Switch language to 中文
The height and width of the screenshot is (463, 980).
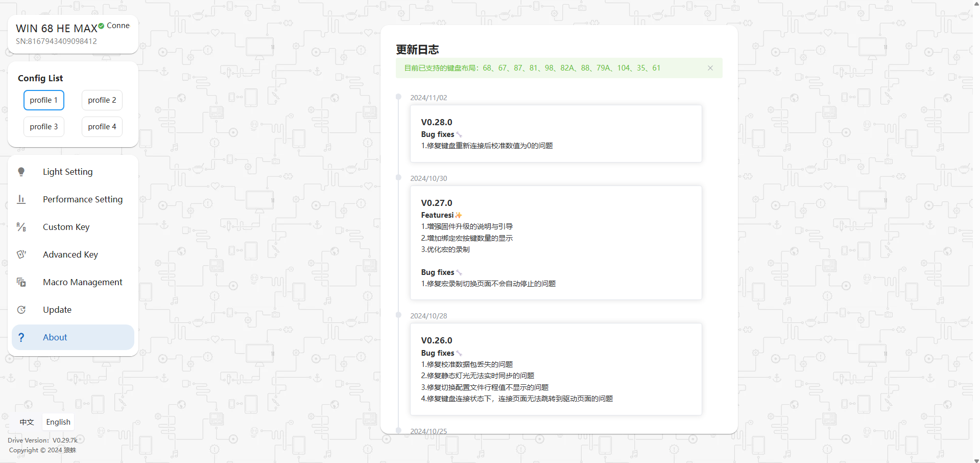pyautogui.click(x=27, y=422)
